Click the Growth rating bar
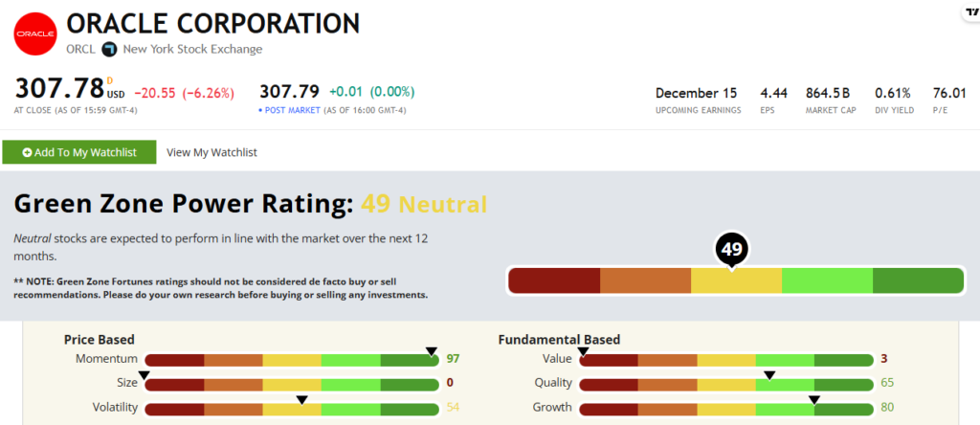The image size is (980, 425). [x=726, y=409]
